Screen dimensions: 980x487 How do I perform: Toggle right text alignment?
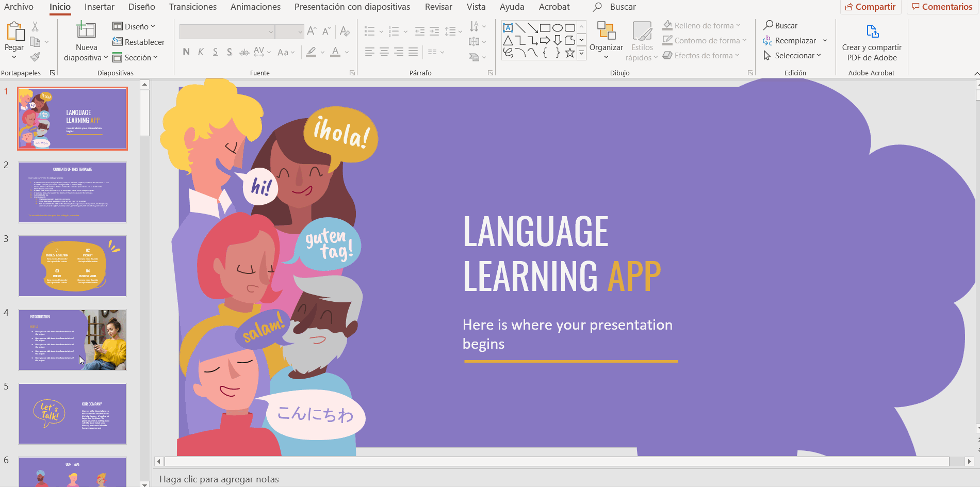pos(399,52)
